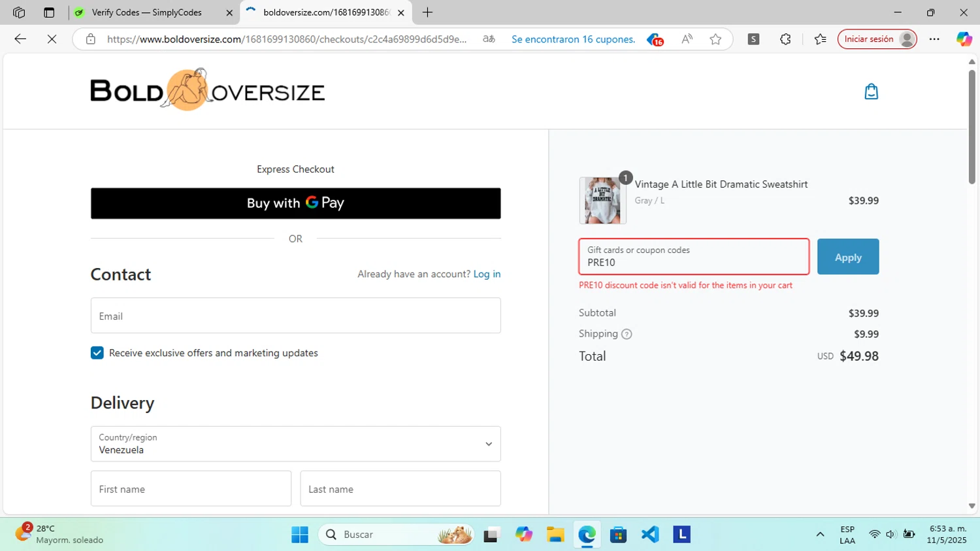
Task: Click the browser address bar URL
Action: tap(287, 39)
